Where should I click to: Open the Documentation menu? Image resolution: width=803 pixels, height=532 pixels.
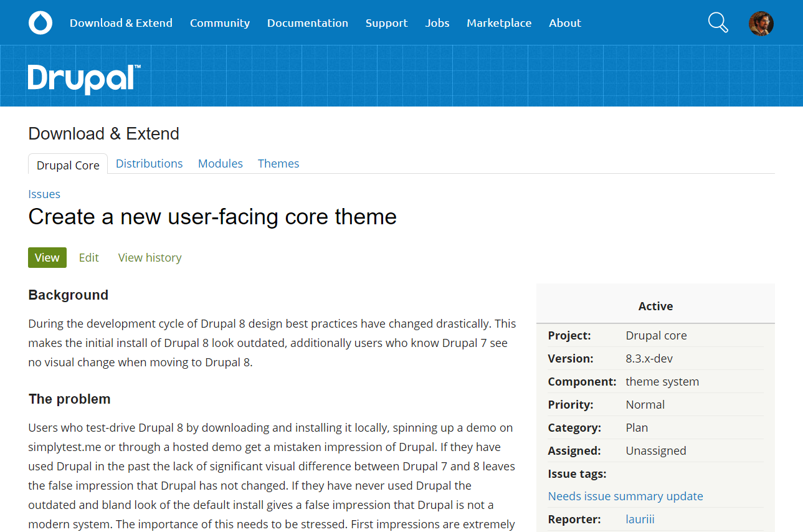click(x=308, y=22)
